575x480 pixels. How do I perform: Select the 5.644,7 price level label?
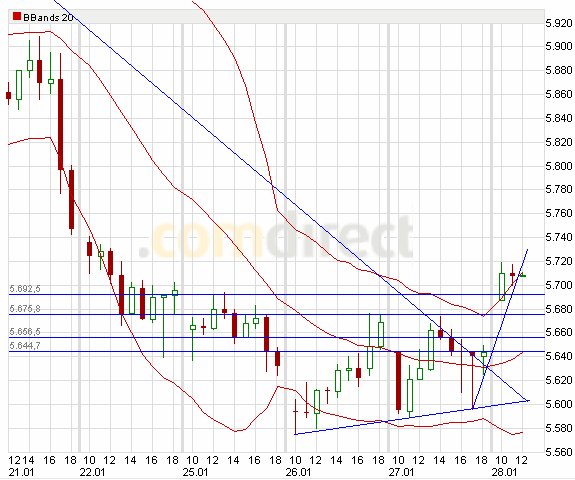[25, 346]
